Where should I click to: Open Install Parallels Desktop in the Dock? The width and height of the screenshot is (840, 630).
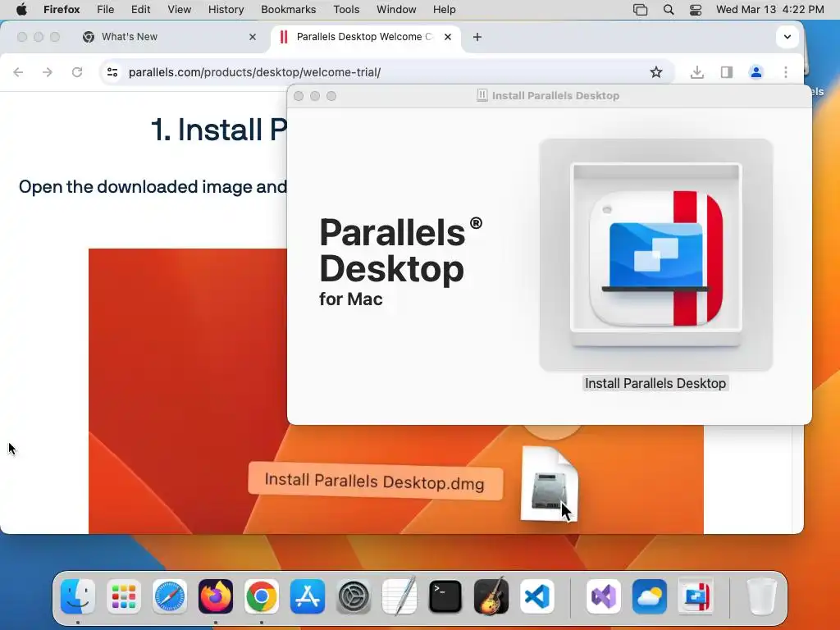(x=696, y=596)
